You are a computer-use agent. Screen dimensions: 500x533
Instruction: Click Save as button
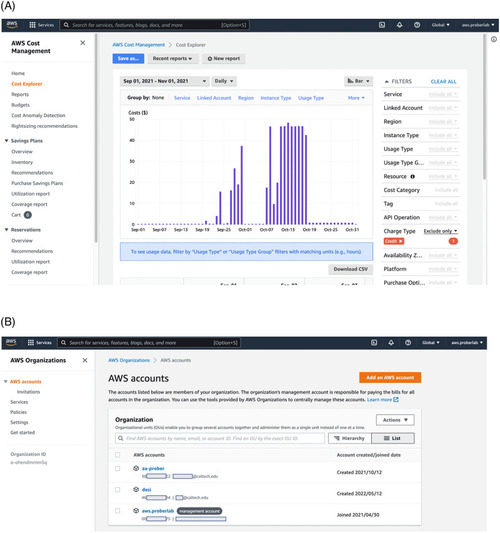[128, 58]
